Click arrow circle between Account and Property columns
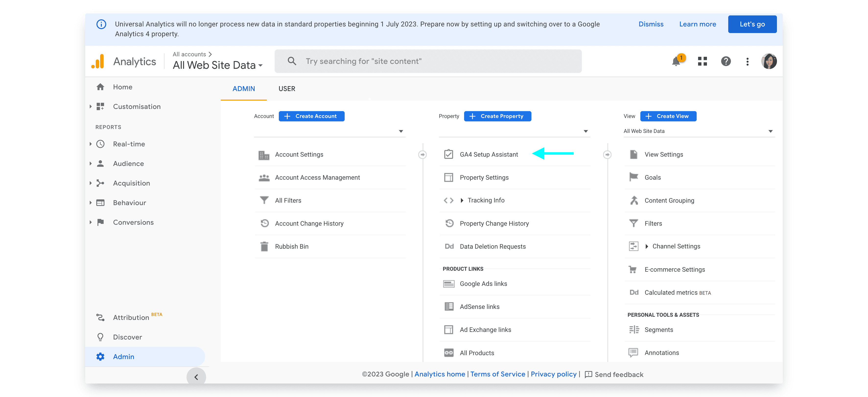The width and height of the screenshot is (868, 397). [422, 155]
